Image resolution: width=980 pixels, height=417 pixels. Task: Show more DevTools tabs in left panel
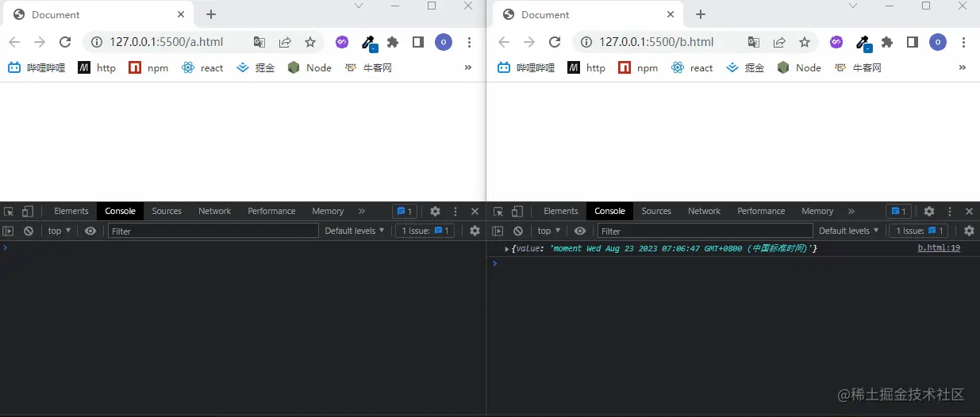[362, 211]
